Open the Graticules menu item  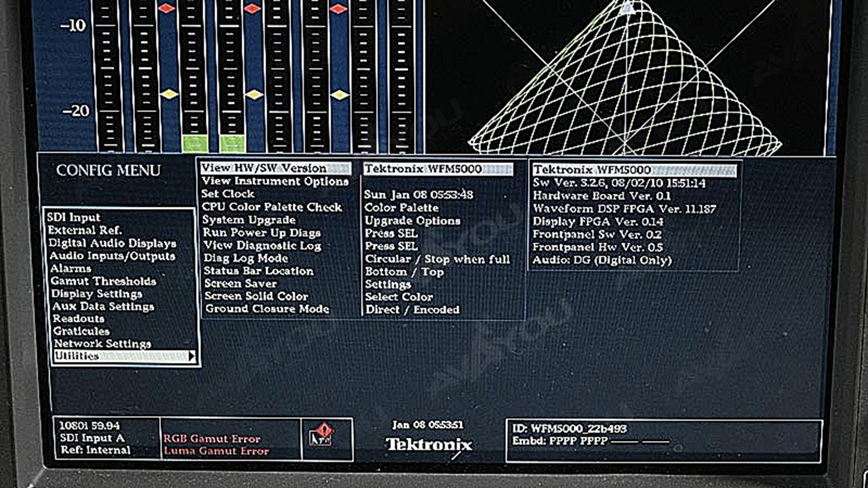point(81,331)
